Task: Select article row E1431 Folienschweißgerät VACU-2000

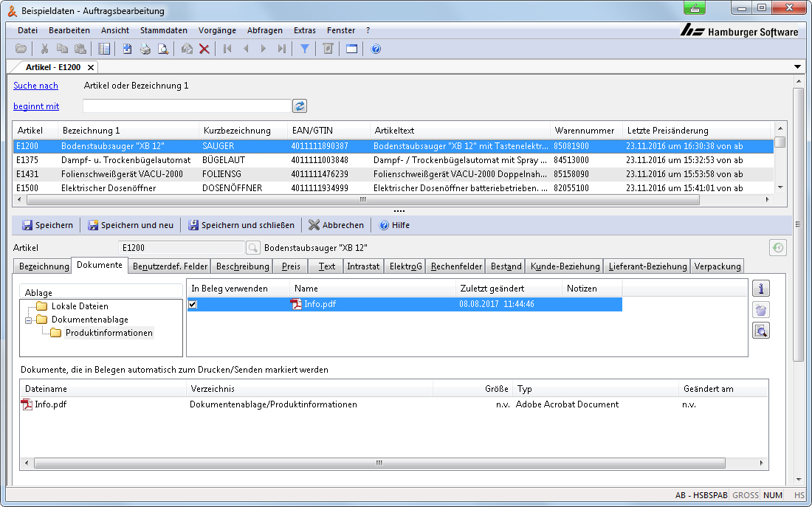Action: click(393, 174)
